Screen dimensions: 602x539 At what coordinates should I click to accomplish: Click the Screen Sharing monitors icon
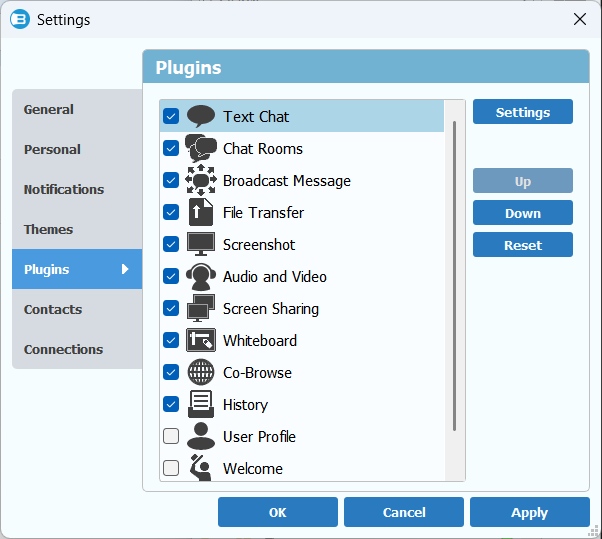pos(200,308)
